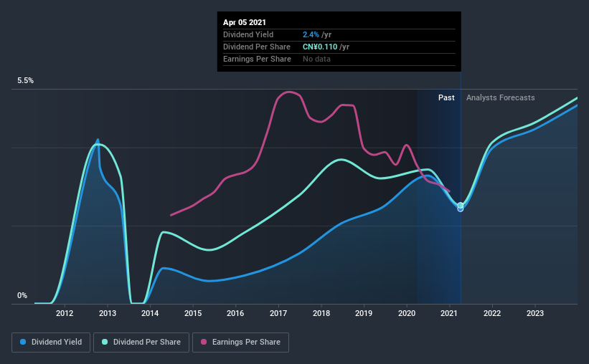
Task: Click the 2.4% Dividend Yield tooltip value
Action: point(311,34)
